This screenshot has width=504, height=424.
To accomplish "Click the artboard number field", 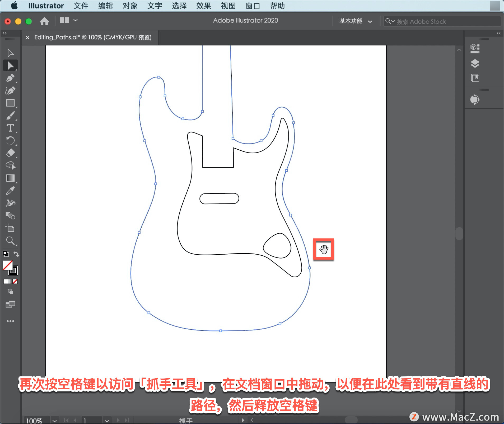I will click(x=92, y=420).
